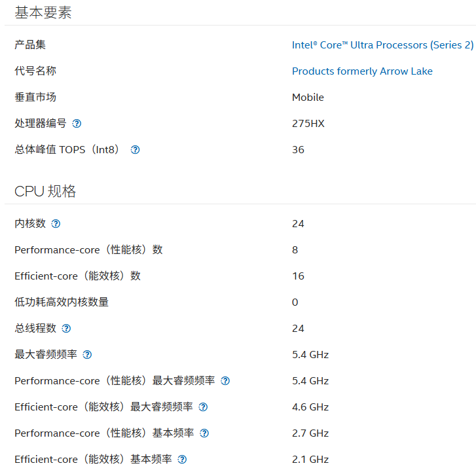476x474 pixels.
Task: Select the 4.6 GHz Efficient-core turbo value
Action: (310, 407)
